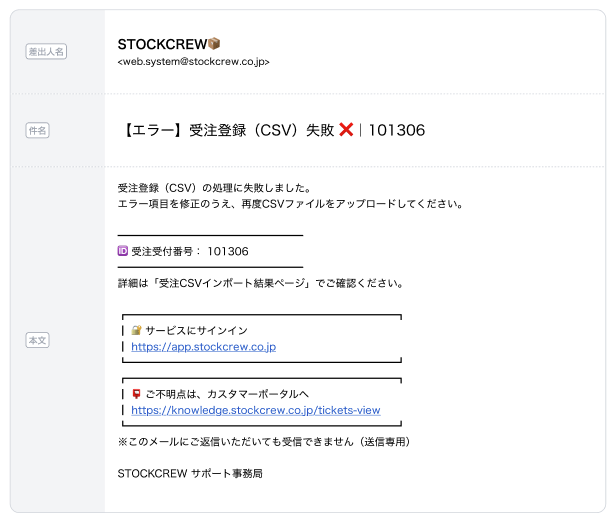This screenshot has width=615, height=527.
Task: Click the 送信専用 no-reply notice line
Action: click(264, 441)
